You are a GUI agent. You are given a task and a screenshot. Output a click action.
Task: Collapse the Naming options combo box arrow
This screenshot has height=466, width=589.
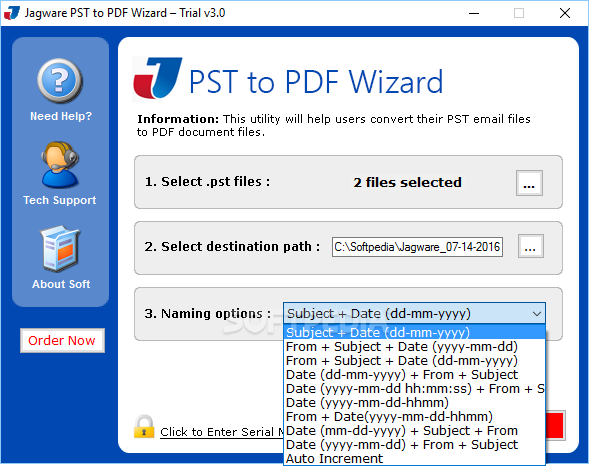(x=537, y=314)
